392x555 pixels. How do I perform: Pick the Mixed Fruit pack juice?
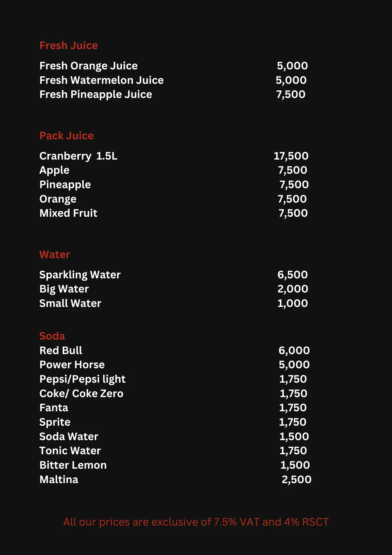(68, 213)
